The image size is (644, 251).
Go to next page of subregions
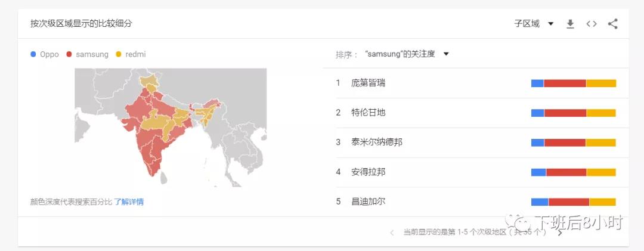pyautogui.click(x=559, y=233)
